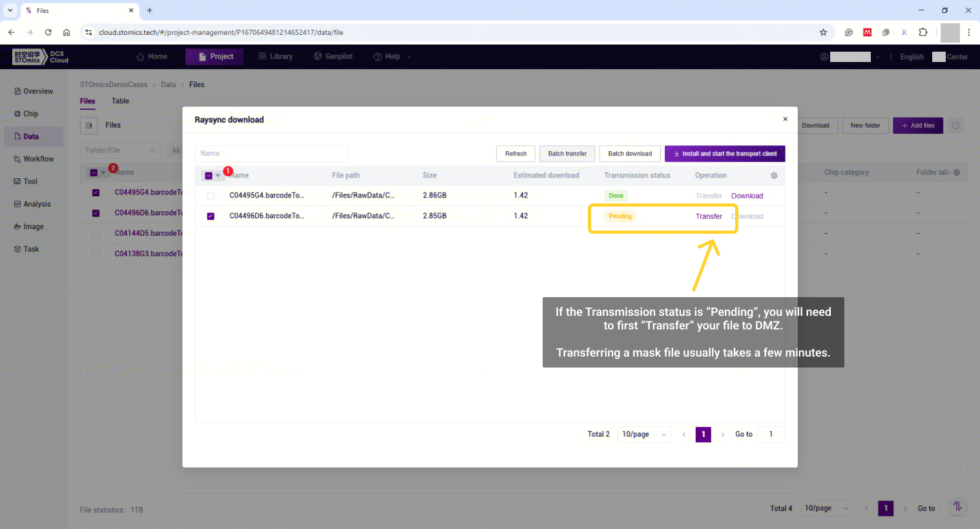Select the Project tab in top navigation
The height and width of the screenshot is (529, 980).
pos(215,57)
